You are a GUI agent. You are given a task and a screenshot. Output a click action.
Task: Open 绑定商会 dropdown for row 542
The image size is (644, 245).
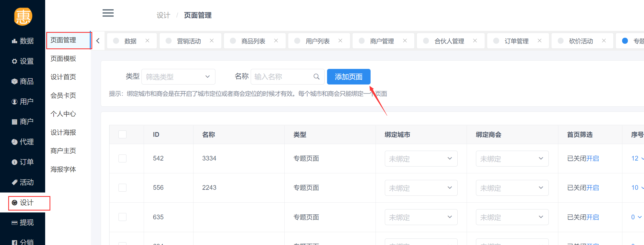pos(512,159)
